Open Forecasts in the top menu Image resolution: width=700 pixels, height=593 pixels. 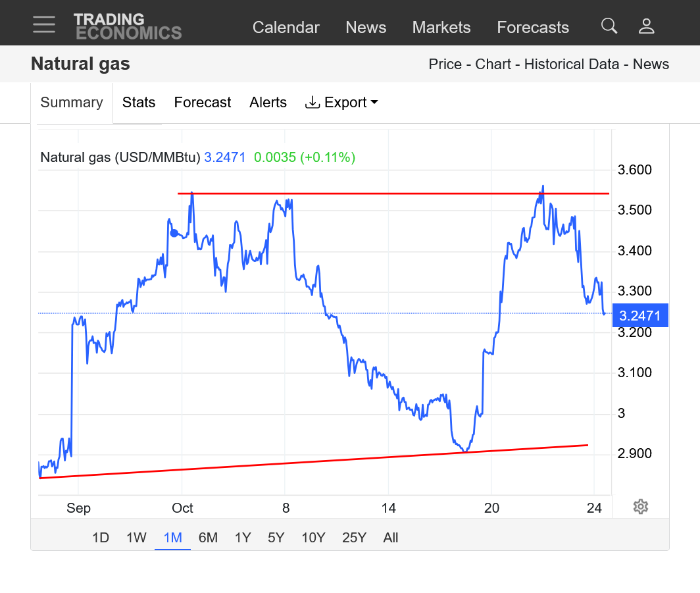tap(533, 28)
